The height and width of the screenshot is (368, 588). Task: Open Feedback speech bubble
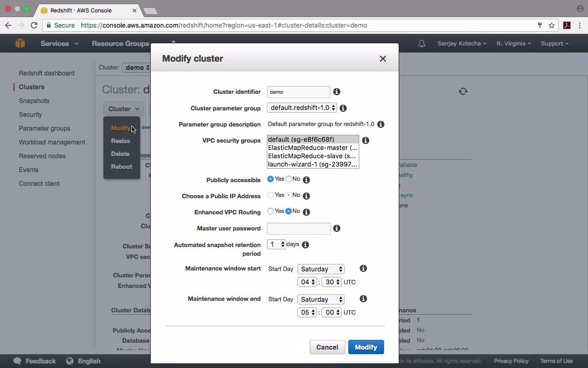[x=17, y=361]
